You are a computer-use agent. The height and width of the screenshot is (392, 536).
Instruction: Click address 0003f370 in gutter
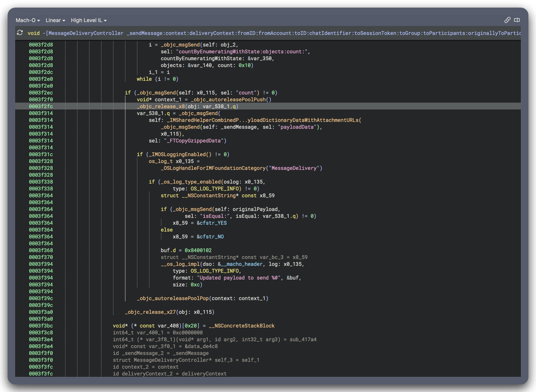(x=41, y=257)
